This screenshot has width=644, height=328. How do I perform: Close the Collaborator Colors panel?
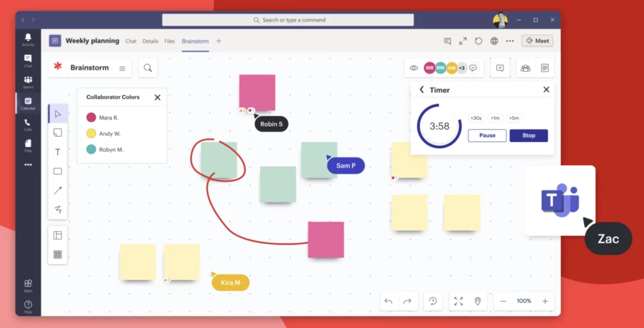pyautogui.click(x=157, y=97)
